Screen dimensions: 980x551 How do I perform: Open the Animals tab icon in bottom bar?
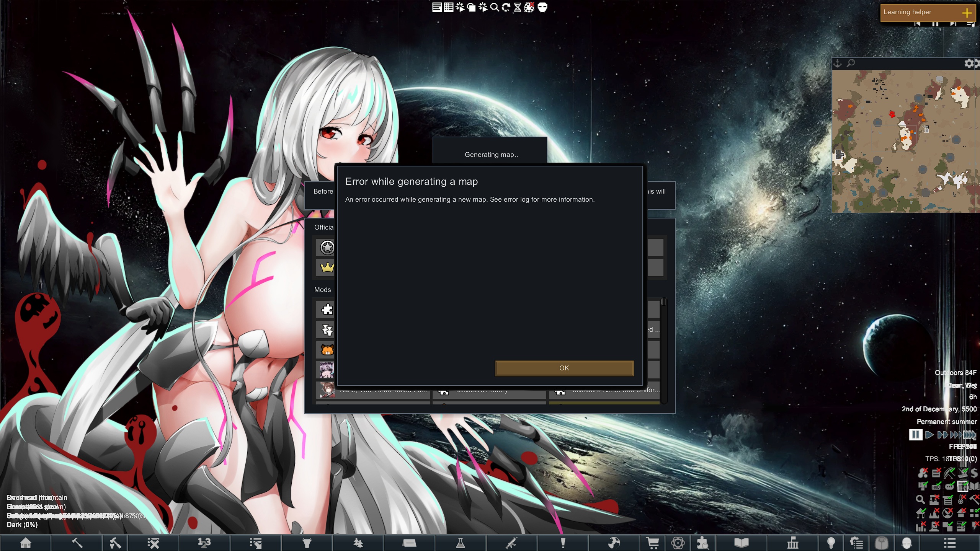(307, 543)
